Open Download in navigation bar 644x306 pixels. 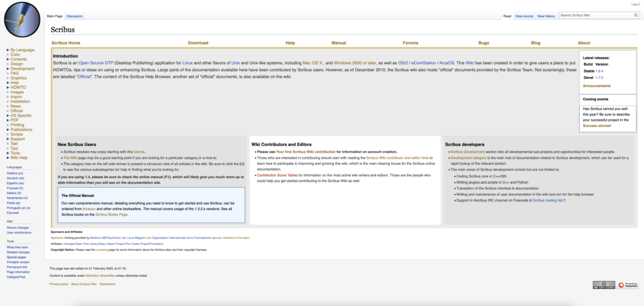(x=198, y=43)
